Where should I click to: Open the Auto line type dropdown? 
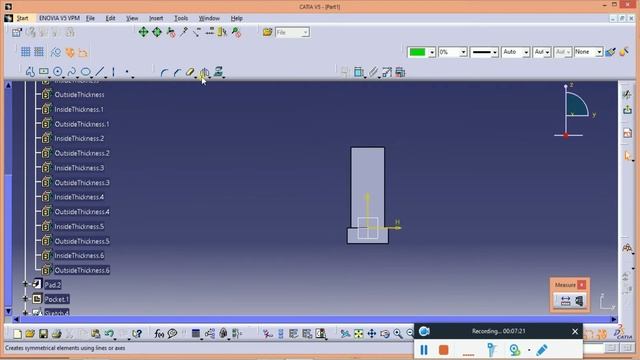(x=526, y=52)
